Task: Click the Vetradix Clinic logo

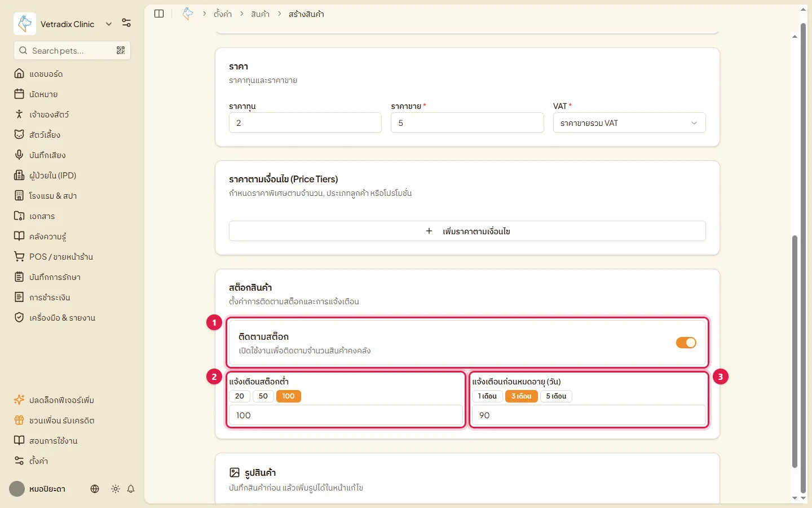Action: coord(25,24)
